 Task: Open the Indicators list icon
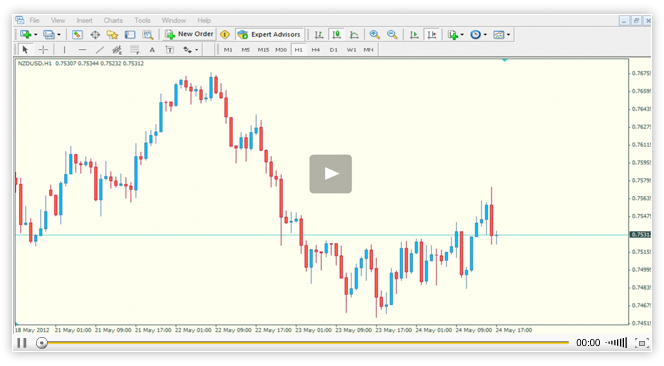click(453, 34)
